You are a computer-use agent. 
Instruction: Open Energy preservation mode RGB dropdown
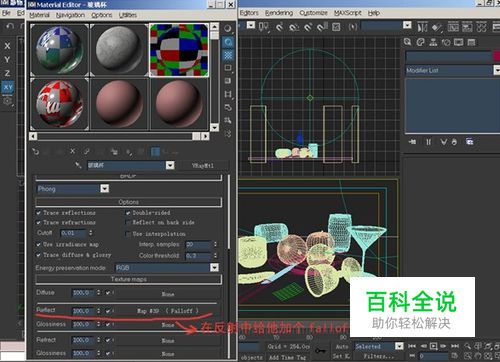167,268
